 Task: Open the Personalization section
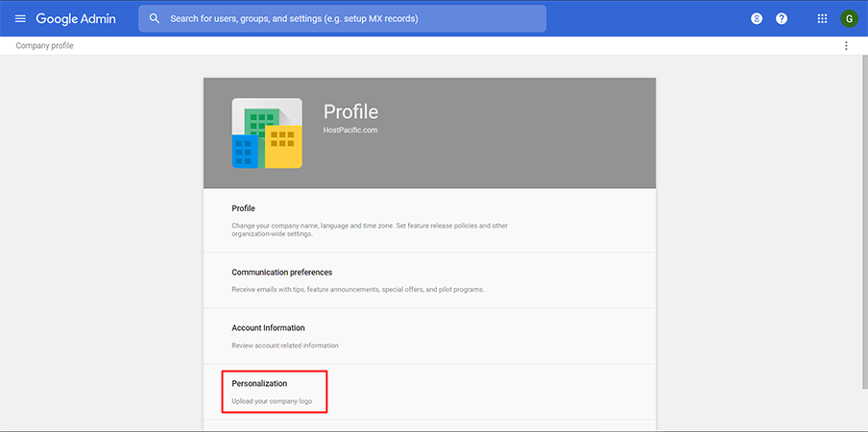tap(429, 392)
